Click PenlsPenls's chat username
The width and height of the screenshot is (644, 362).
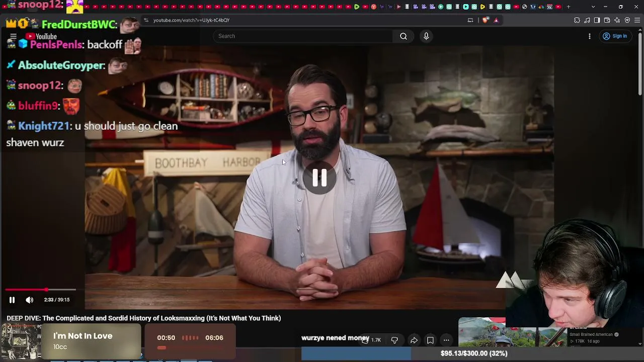(x=56, y=45)
